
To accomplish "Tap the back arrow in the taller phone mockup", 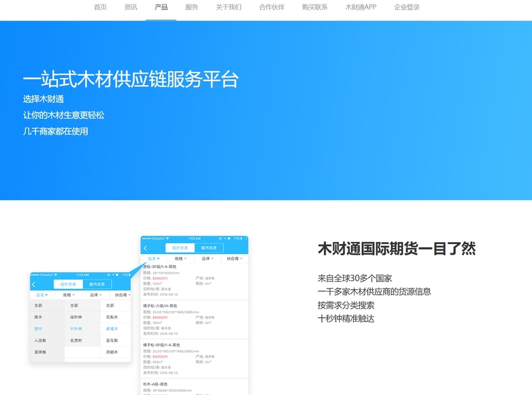I will coord(146,248).
